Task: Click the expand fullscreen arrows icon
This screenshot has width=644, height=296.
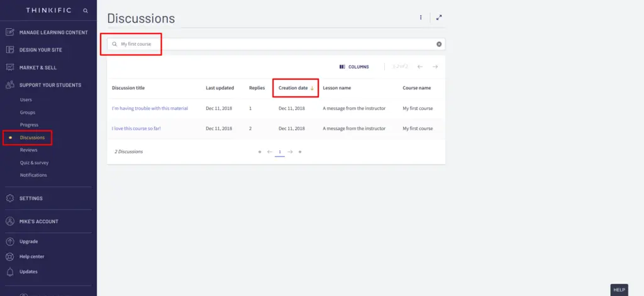Action: coord(439,18)
